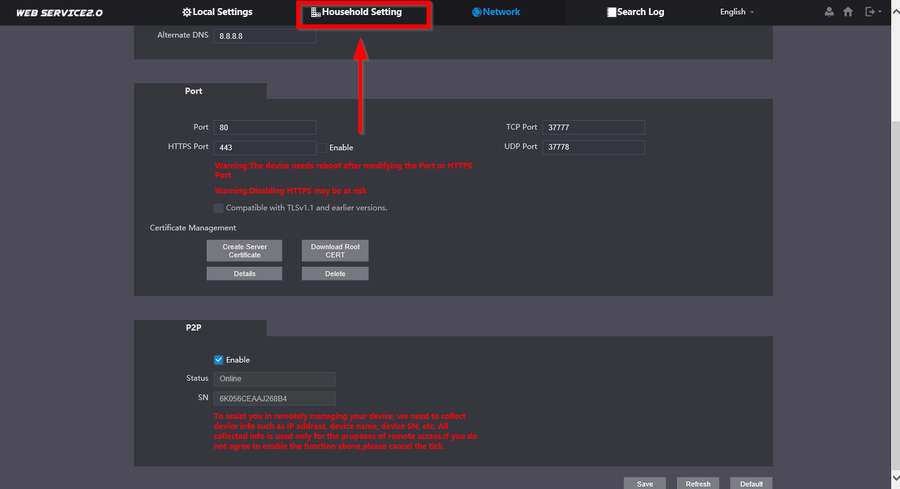
Task: Click the HTTPS Port 443 field
Action: click(x=265, y=148)
